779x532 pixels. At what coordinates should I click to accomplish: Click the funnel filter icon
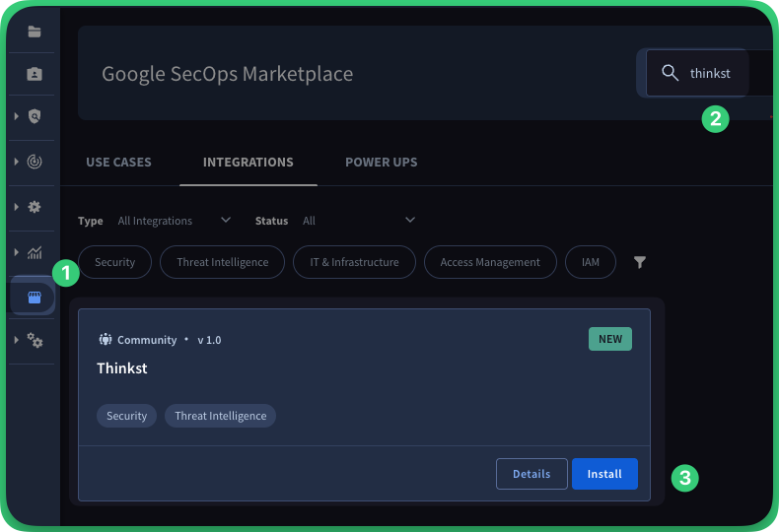coord(640,262)
